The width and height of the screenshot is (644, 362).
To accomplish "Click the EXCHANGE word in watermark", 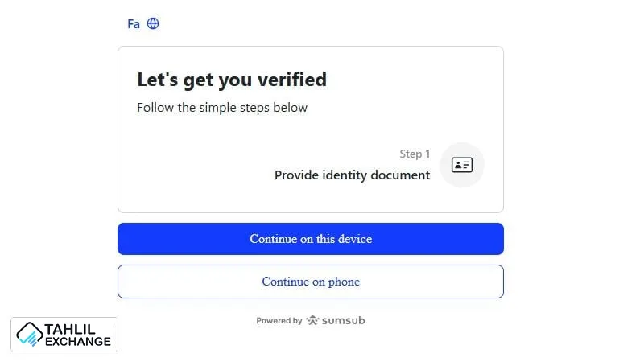I will pos(78,341).
